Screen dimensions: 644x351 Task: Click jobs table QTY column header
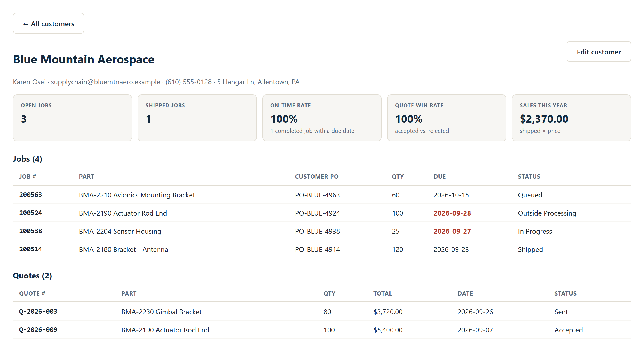(x=398, y=177)
